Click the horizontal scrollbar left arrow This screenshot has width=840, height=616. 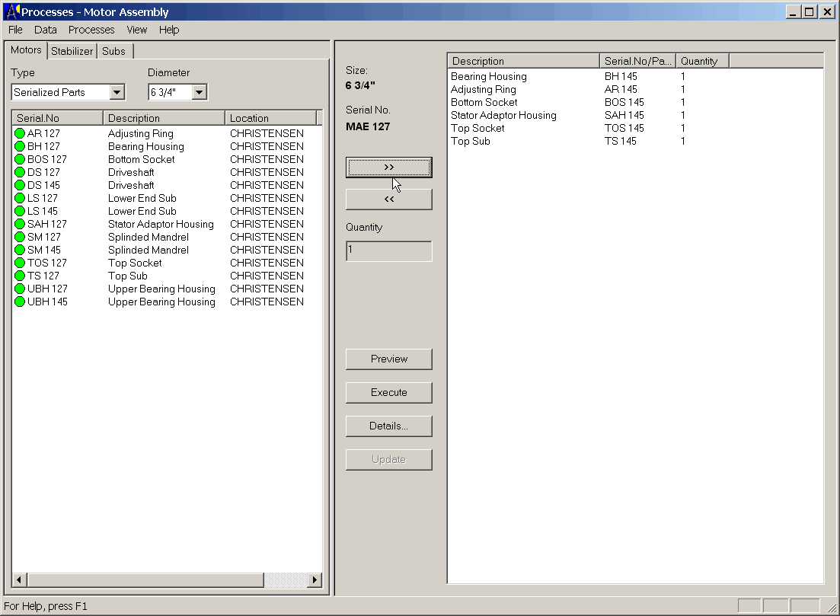20,579
